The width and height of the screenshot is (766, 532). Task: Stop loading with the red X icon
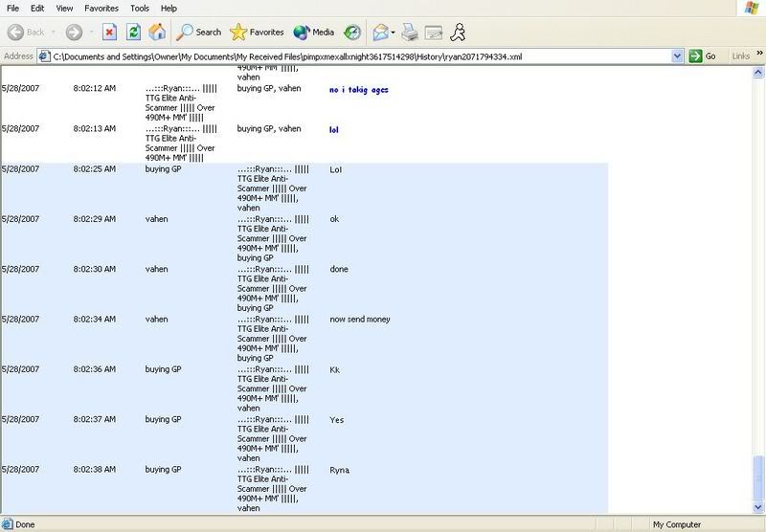pos(110,32)
